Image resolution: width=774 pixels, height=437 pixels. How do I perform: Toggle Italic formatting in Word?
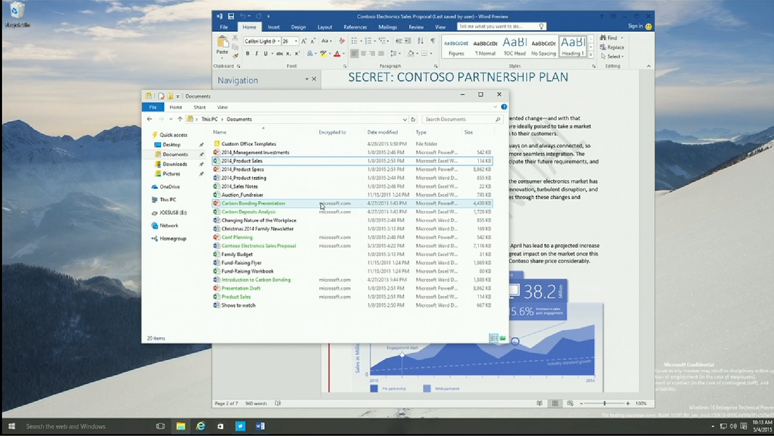click(256, 54)
